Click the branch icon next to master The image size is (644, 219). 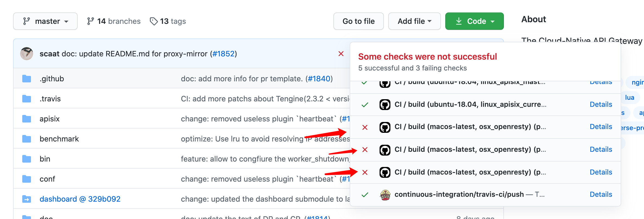point(26,21)
